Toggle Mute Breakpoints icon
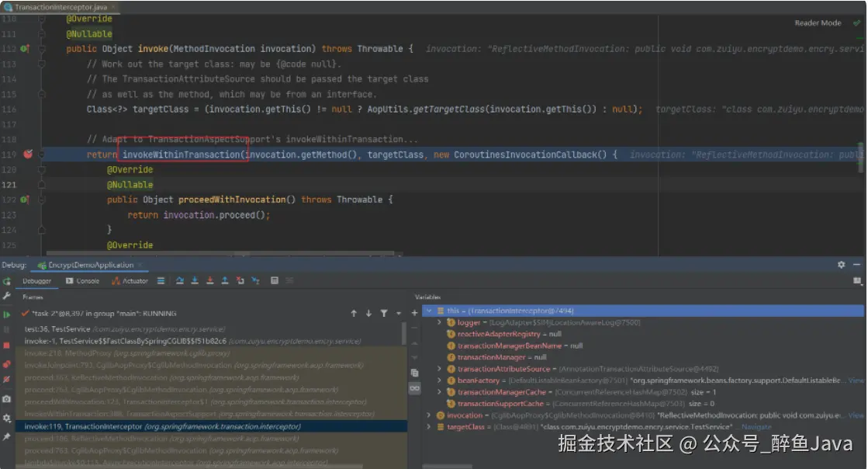The height and width of the screenshot is (469, 868). pyautogui.click(x=7, y=380)
